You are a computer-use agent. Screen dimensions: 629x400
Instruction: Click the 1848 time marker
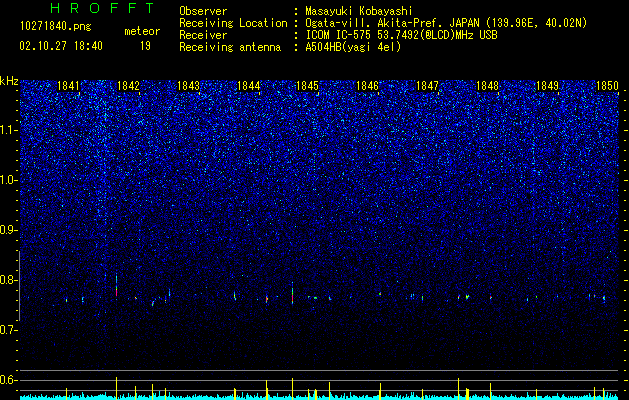click(x=487, y=86)
